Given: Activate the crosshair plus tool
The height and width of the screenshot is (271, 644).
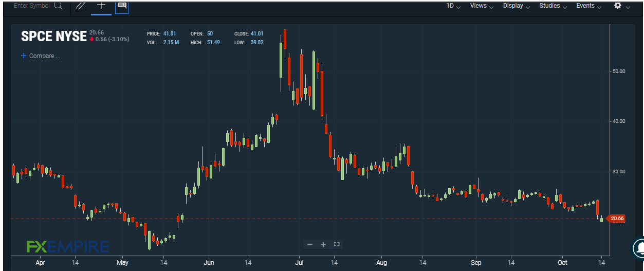Looking at the screenshot, I should coord(101,5).
